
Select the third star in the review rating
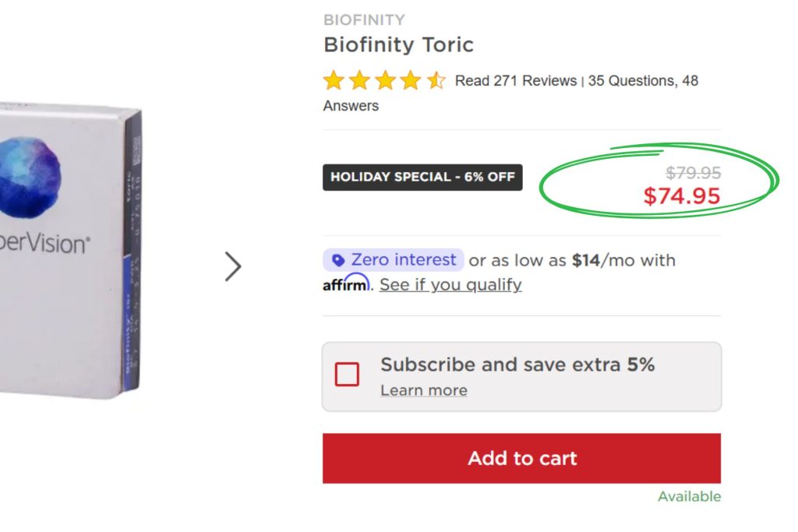click(383, 80)
